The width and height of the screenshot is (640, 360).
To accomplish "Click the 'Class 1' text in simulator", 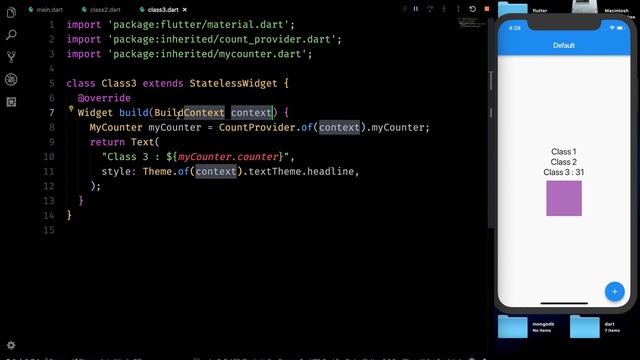I will [x=564, y=152].
